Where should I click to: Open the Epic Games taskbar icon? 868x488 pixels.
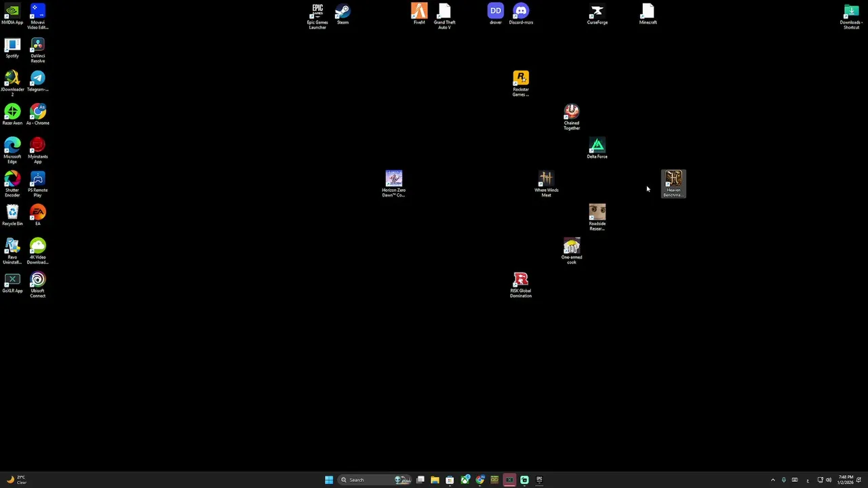[540, 480]
